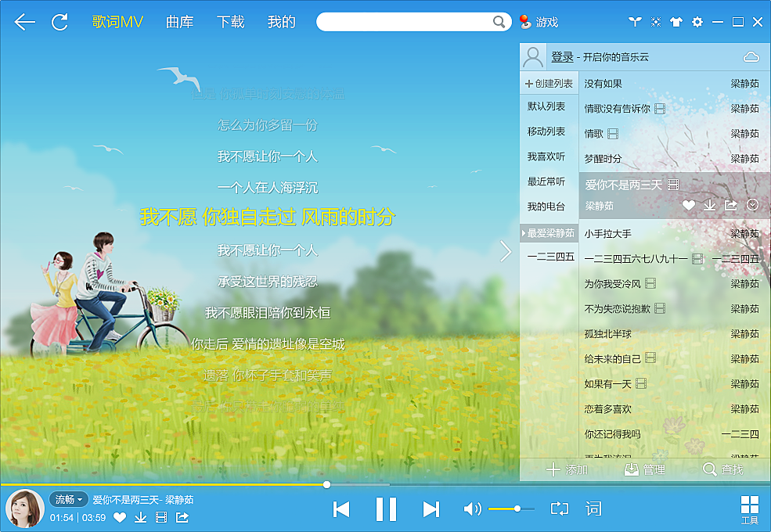This screenshot has height=532, width=771.
Task: Click the 添加 add button
Action: pos(567,469)
